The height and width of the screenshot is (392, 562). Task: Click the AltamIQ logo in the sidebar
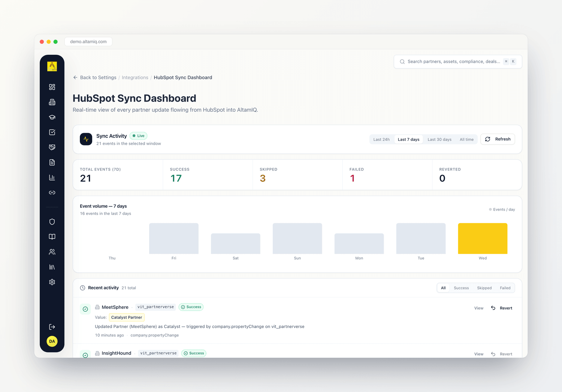[52, 66]
